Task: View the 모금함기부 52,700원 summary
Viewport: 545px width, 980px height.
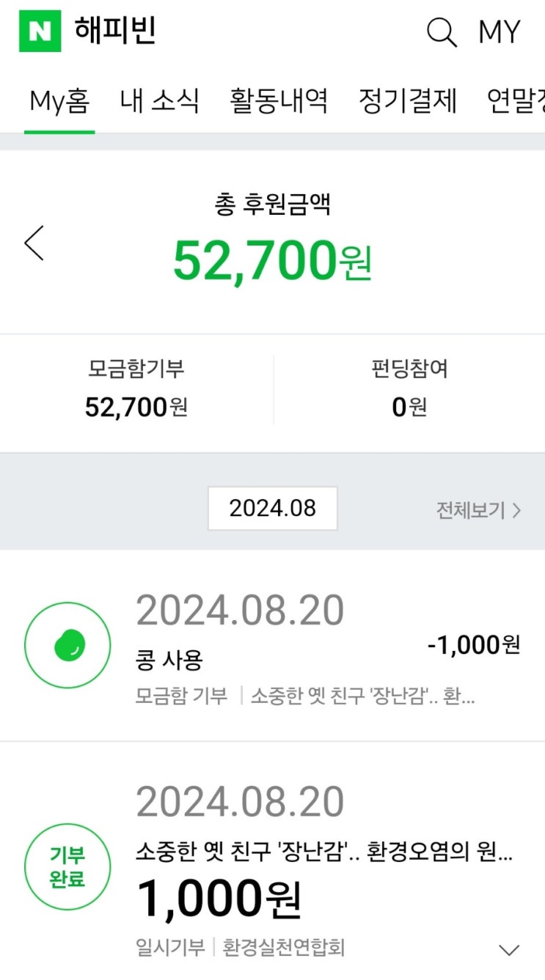Action: point(136,390)
